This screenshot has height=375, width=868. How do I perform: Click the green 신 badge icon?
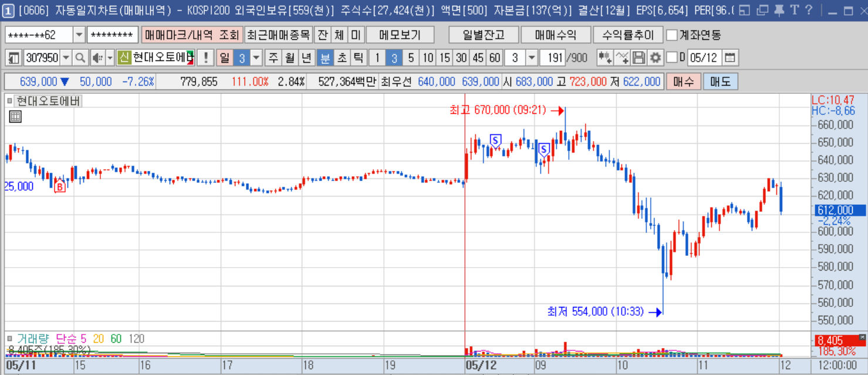[123, 58]
